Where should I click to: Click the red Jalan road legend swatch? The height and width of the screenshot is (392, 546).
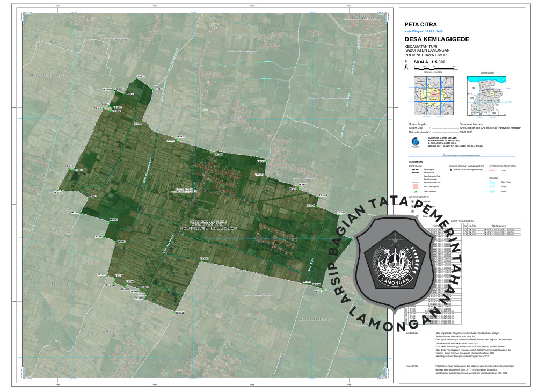pyautogui.click(x=493, y=170)
